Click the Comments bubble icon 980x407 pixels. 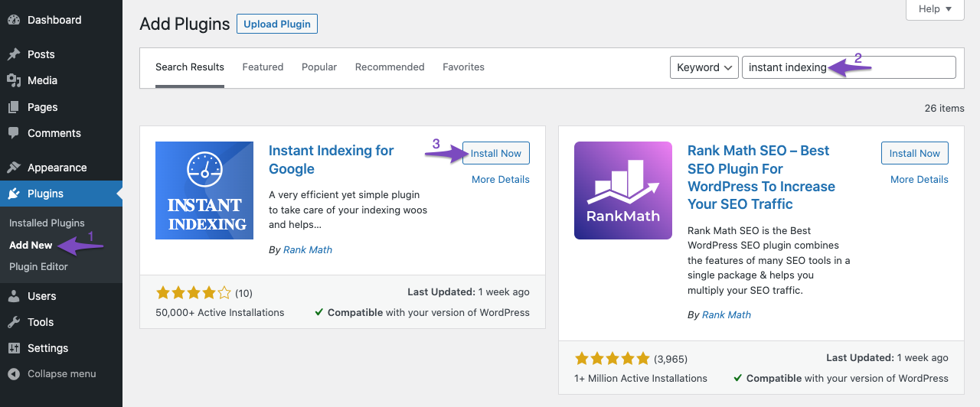point(14,133)
